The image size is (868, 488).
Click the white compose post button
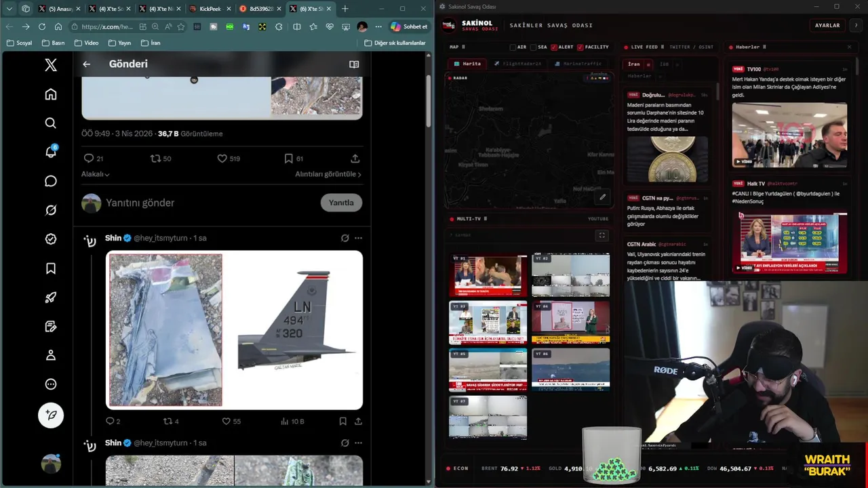[51, 415]
